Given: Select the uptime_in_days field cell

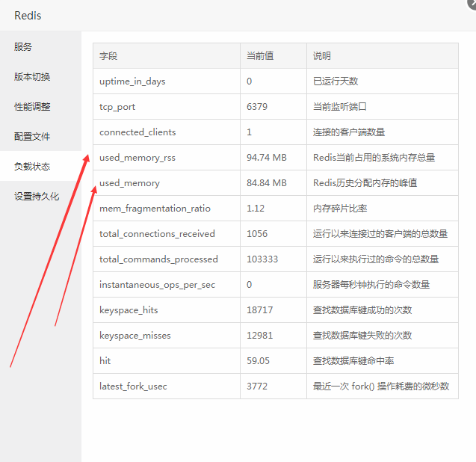Looking at the screenshot, I should pyautogui.click(x=132, y=81).
